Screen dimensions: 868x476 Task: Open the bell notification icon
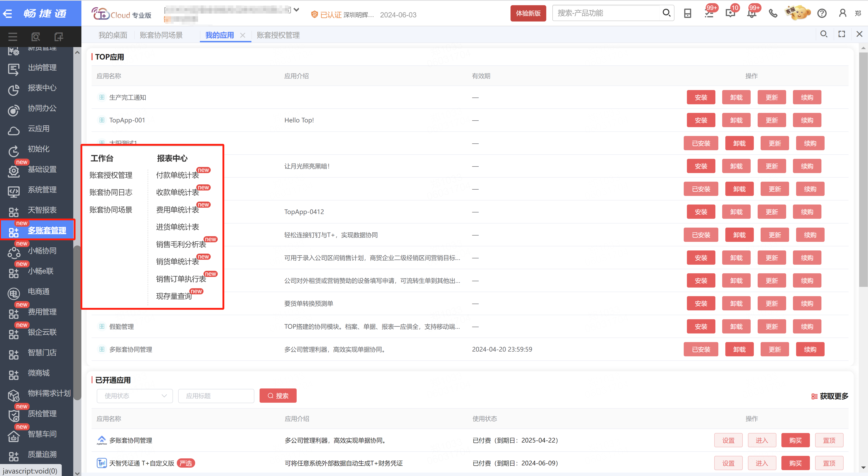click(751, 14)
